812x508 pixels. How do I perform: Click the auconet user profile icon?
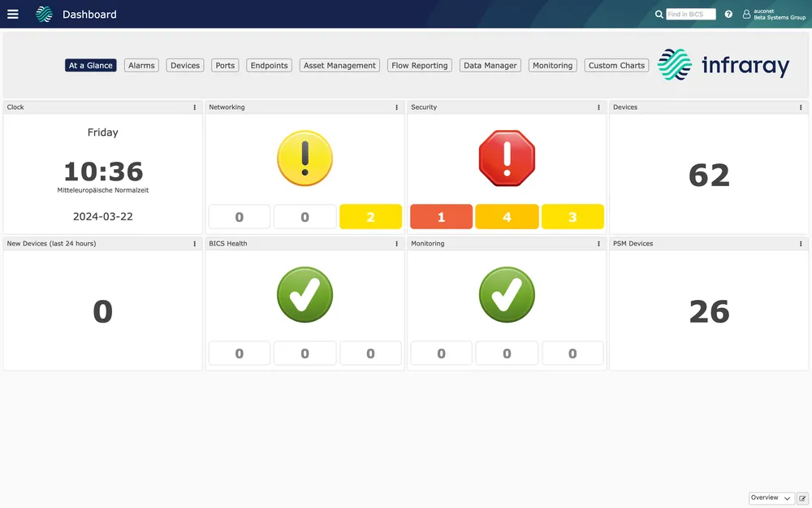coord(745,14)
